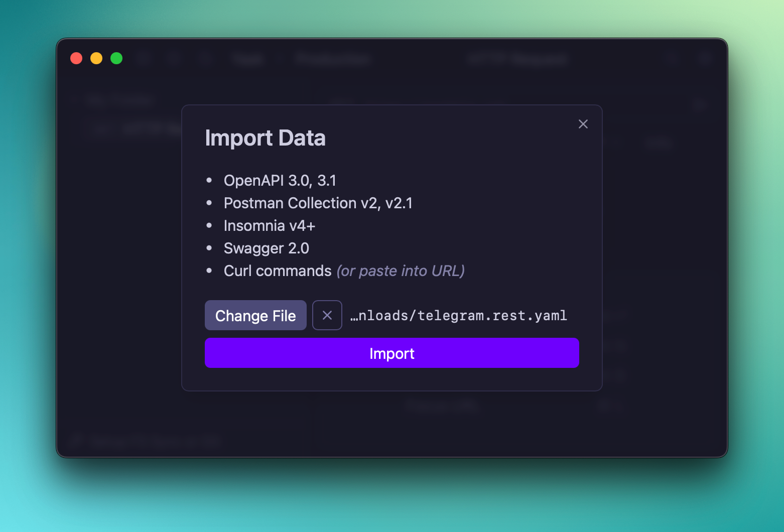
Task: Select the HTTP Request header tab
Action: (x=517, y=58)
